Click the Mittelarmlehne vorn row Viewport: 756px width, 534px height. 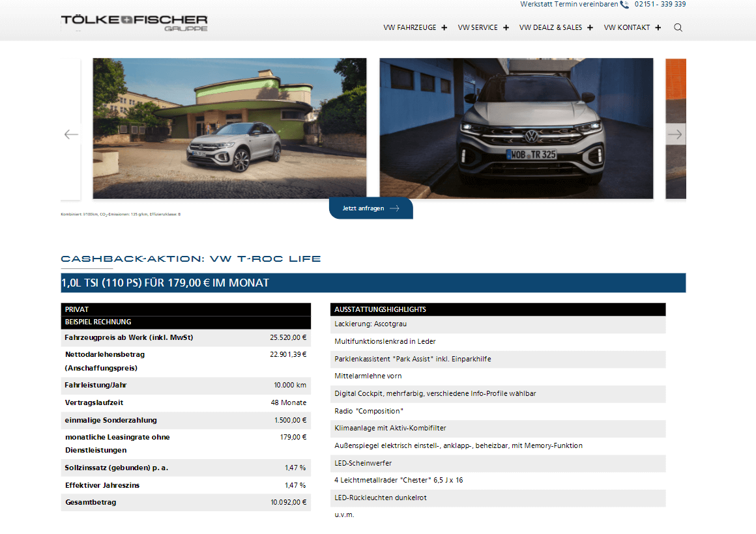(498, 376)
